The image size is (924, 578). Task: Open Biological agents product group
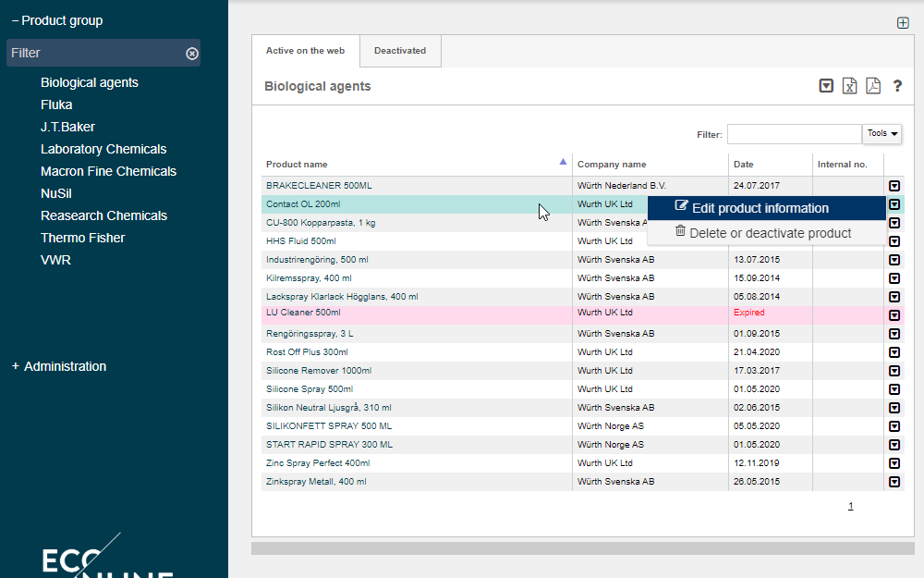pos(90,82)
